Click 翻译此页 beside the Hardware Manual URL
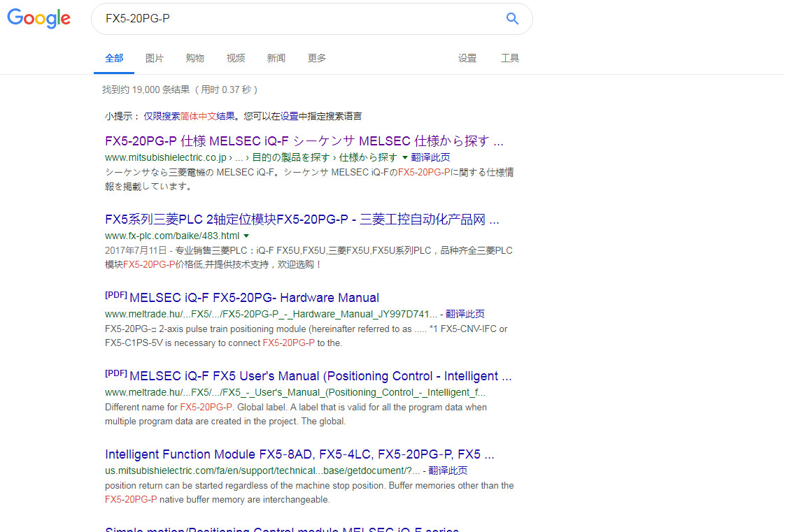Image resolution: width=785 pixels, height=532 pixels. coord(465,314)
